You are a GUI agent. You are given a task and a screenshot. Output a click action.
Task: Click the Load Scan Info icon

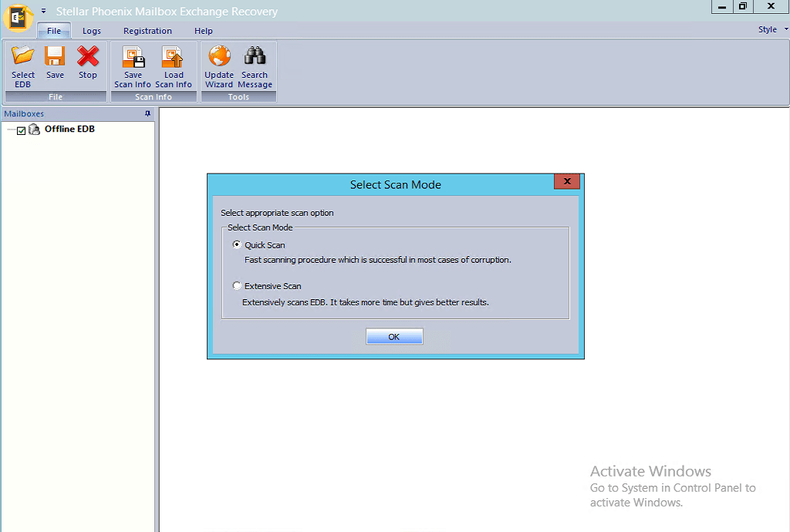coord(173,57)
